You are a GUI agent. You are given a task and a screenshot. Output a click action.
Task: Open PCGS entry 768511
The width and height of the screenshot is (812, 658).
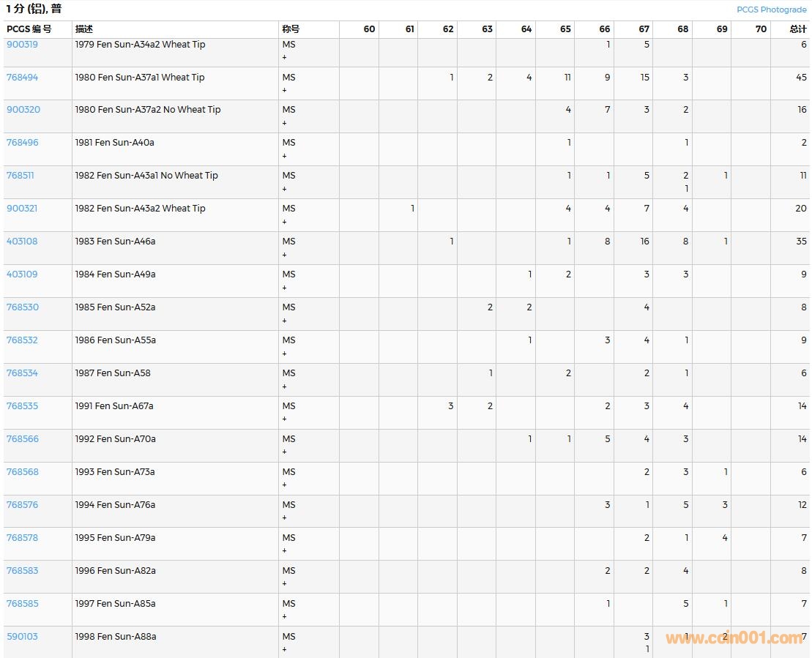(x=20, y=176)
